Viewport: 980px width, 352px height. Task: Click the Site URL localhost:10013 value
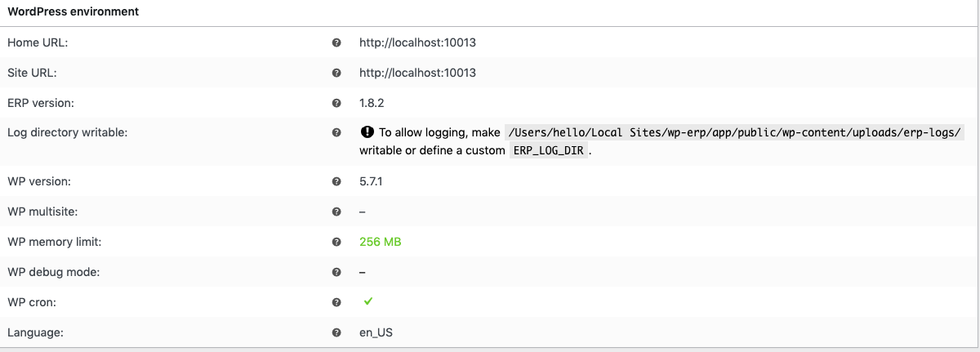click(417, 73)
